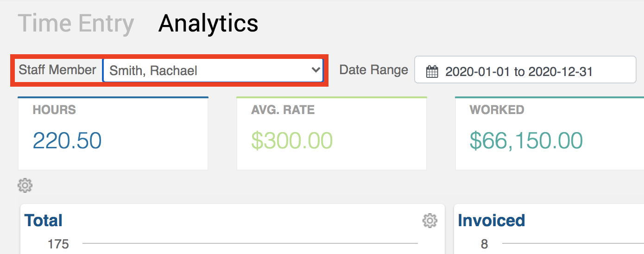Screen dimensions: 644x254
Task: Click the chevron arrow of the staff selector
Action: tap(316, 70)
